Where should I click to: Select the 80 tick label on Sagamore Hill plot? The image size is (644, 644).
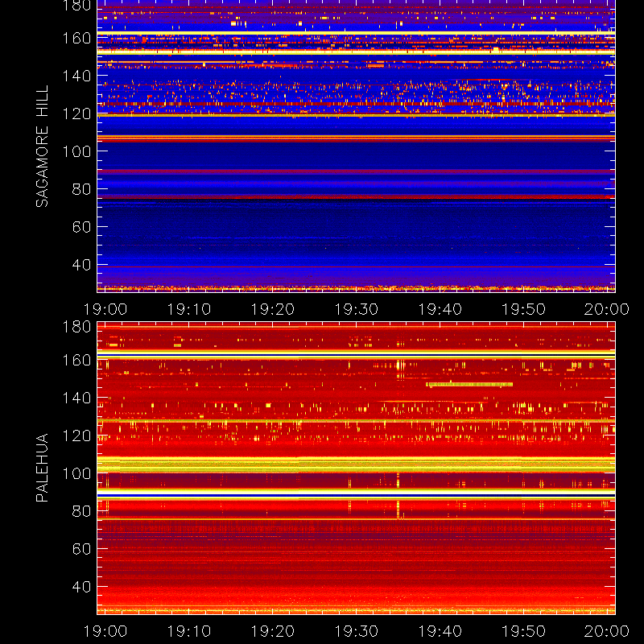(81, 189)
